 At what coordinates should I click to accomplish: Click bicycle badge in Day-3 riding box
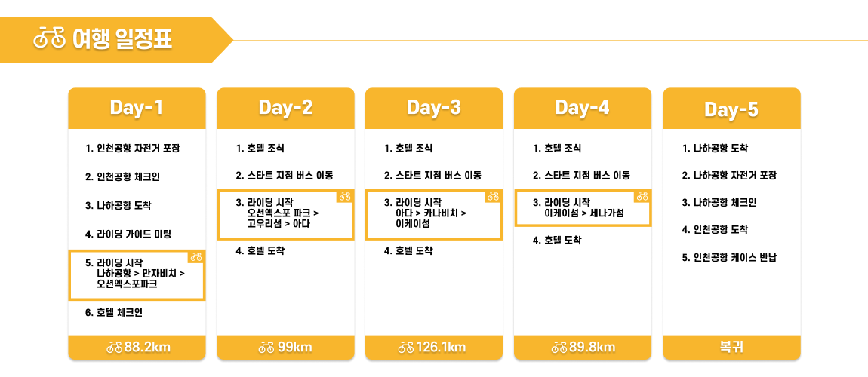coord(494,196)
